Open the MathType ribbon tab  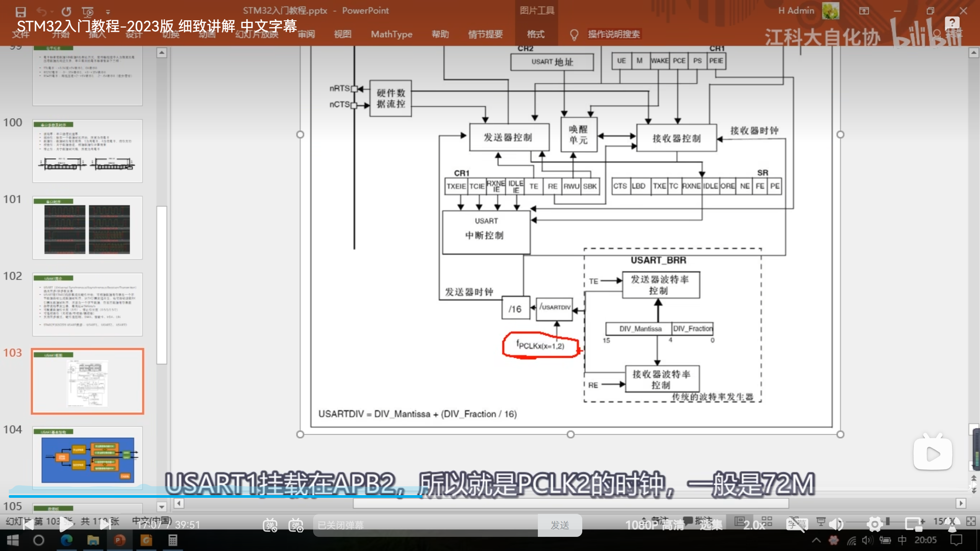coord(391,34)
